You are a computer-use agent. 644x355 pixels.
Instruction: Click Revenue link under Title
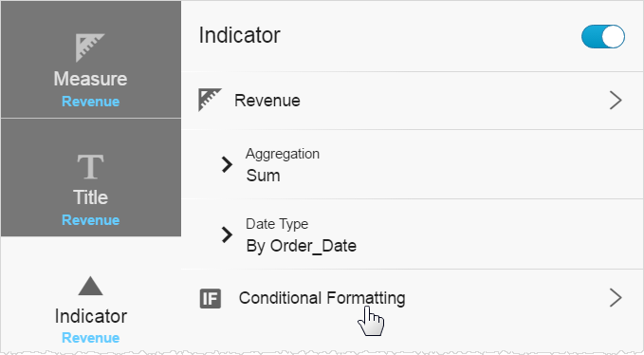tap(91, 220)
